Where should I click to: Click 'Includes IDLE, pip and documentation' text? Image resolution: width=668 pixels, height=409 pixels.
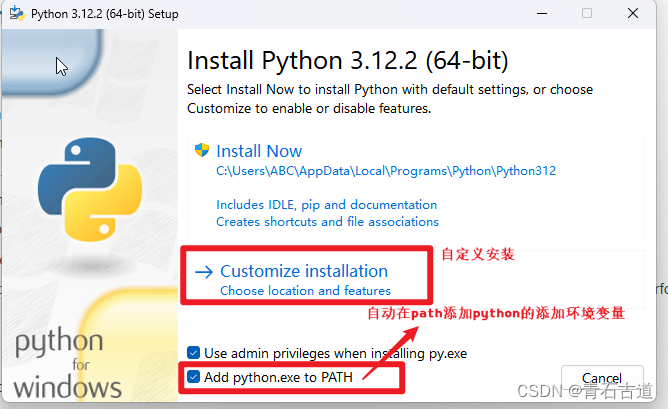coord(326,205)
